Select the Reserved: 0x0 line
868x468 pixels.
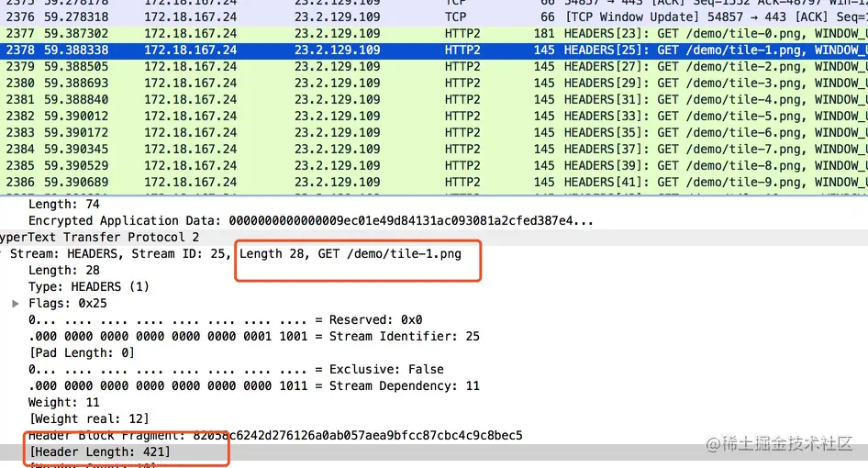[x=226, y=320]
